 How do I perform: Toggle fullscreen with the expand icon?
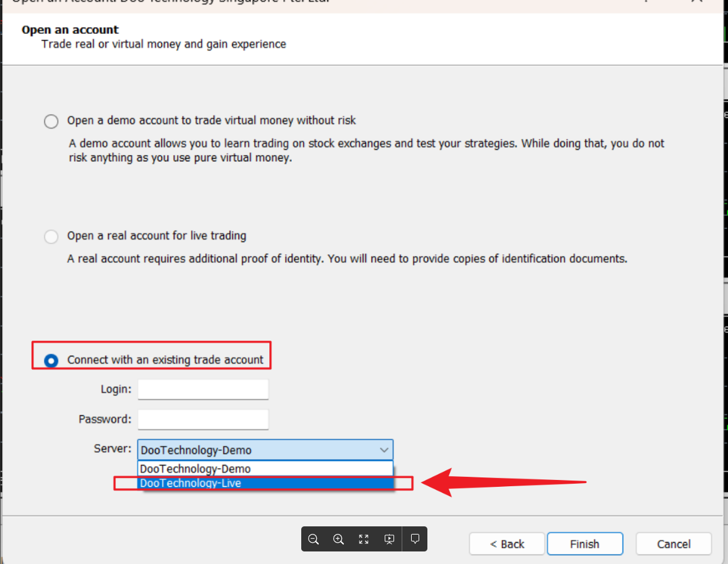tap(363, 539)
